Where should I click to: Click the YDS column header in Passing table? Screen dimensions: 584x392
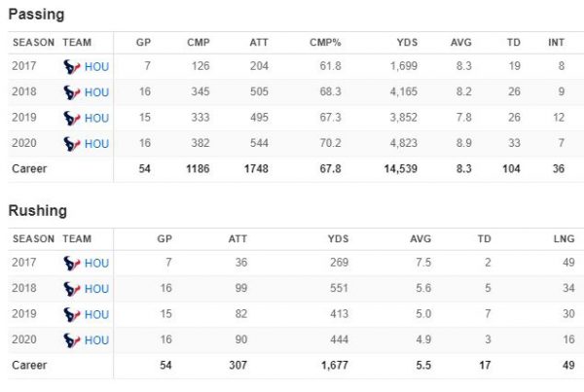[x=406, y=43]
